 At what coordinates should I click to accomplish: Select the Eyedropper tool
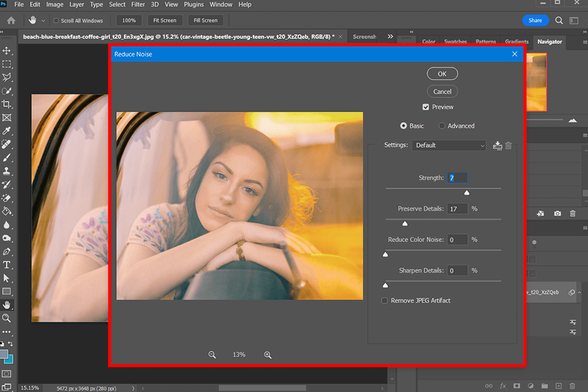(6, 130)
